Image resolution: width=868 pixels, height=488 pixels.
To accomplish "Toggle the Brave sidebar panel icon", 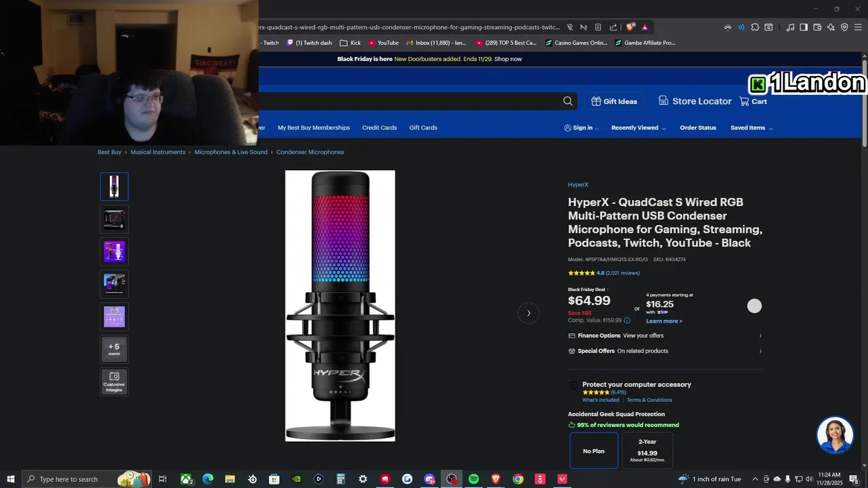I will [804, 27].
